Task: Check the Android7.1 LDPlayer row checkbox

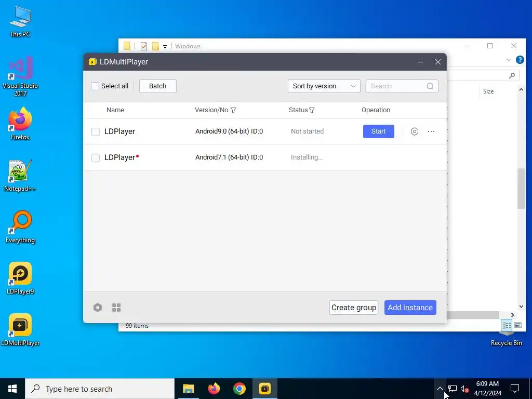Action: (96, 158)
